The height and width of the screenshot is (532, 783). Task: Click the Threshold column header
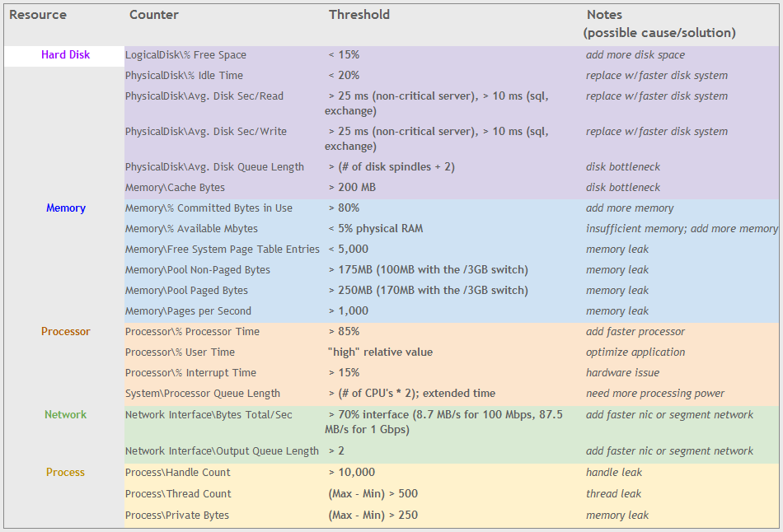[x=359, y=15]
